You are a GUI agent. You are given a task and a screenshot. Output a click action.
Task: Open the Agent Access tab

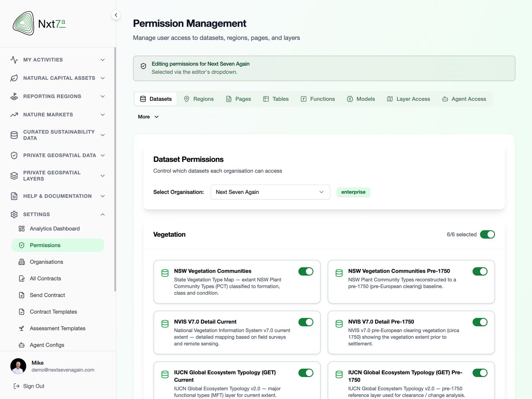coord(464,99)
